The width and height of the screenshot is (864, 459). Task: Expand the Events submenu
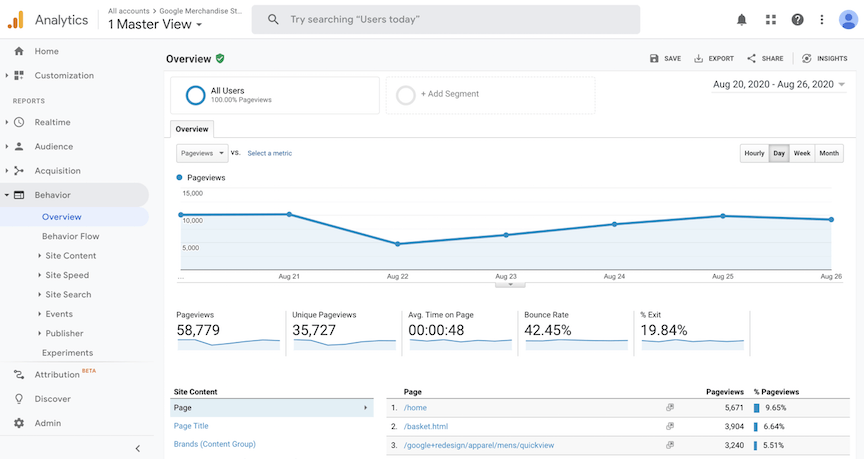coord(40,314)
